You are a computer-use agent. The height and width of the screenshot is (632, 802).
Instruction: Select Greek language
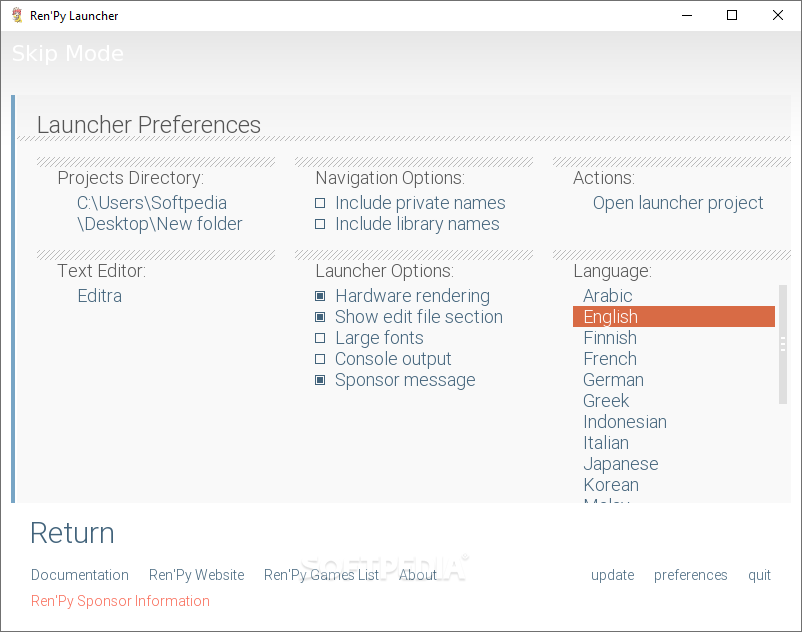pos(606,400)
